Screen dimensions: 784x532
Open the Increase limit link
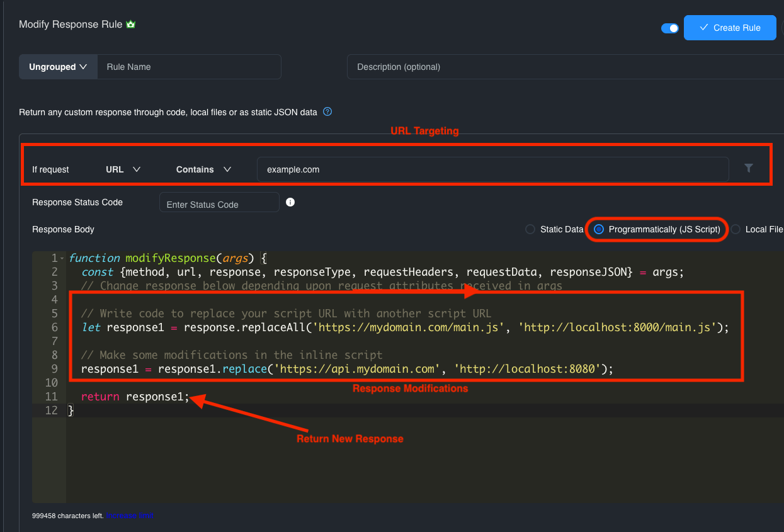(x=130, y=515)
